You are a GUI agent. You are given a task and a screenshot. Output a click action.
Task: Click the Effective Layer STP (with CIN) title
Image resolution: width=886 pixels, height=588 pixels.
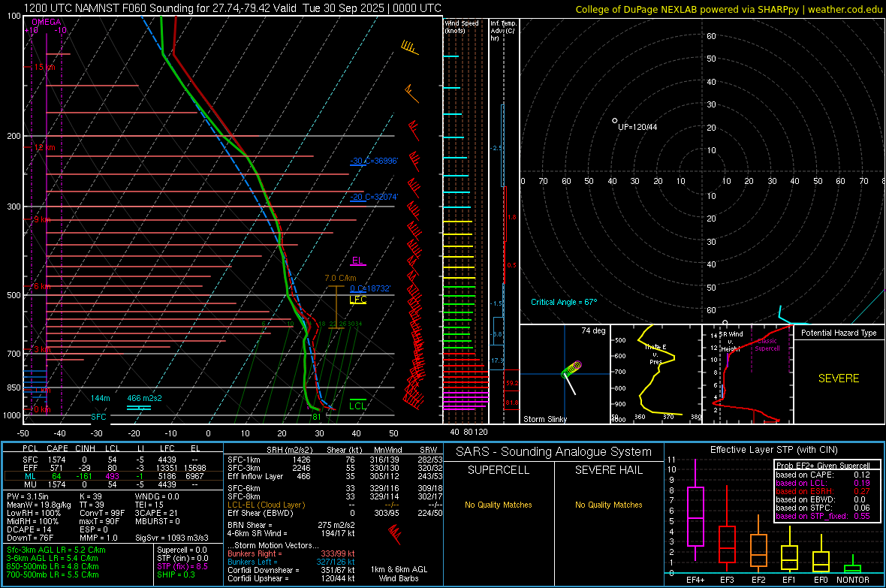click(x=774, y=450)
